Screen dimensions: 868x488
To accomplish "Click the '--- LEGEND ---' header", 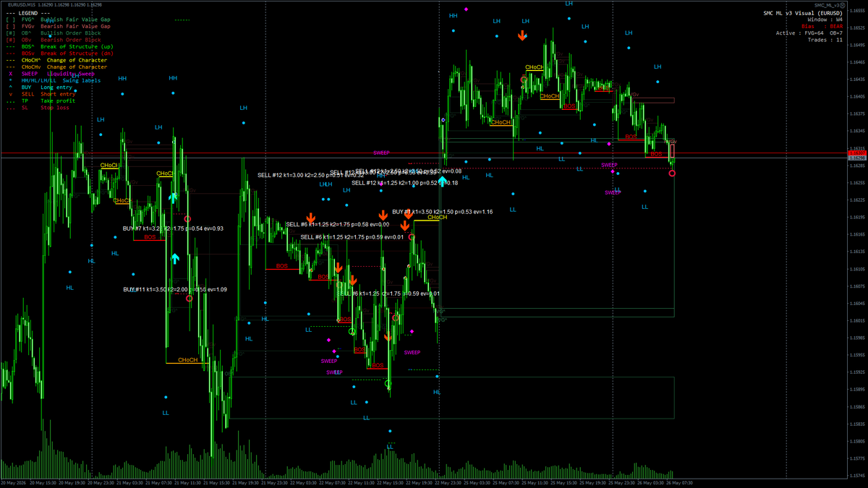I will point(27,13).
